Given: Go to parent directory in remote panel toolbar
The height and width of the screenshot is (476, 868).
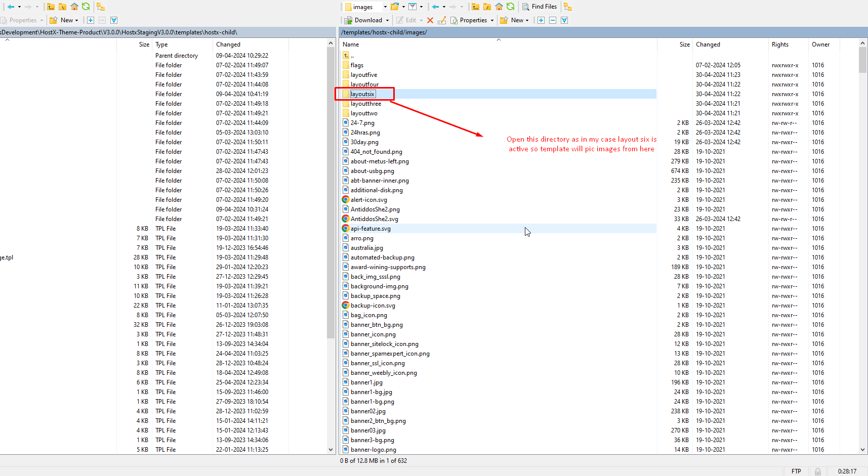Looking at the screenshot, I should coord(475,7).
